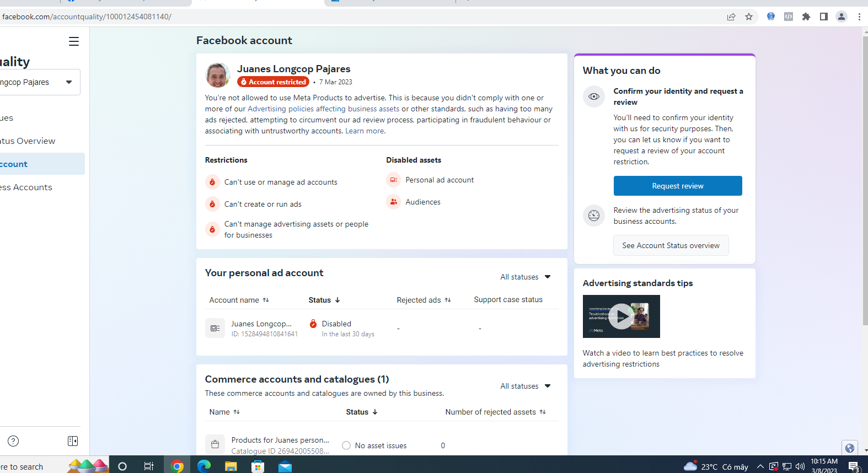Open the volume control in system tray
The width and height of the screenshot is (868, 473).
click(x=800, y=466)
